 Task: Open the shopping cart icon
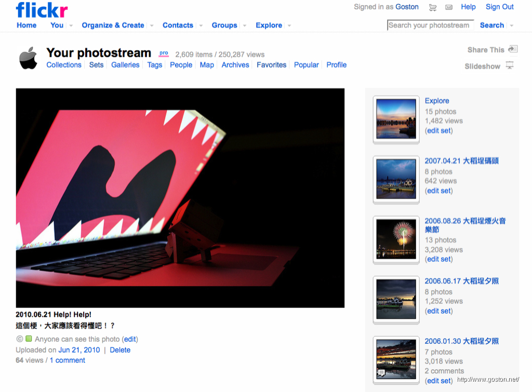tap(433, 7)
